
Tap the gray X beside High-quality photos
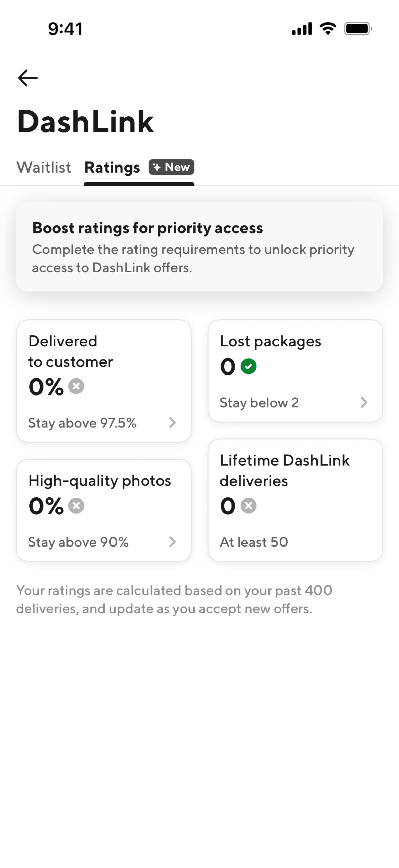coord(76,506)
